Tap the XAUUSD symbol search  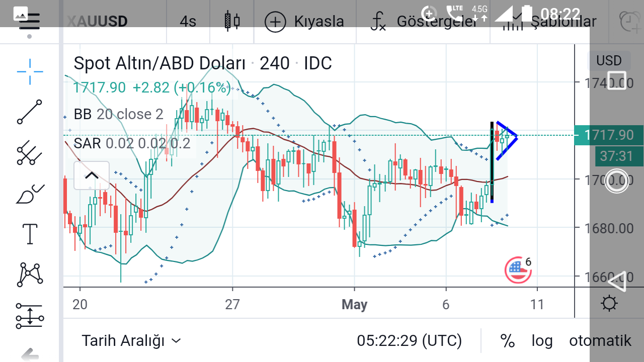coord(97,22)
